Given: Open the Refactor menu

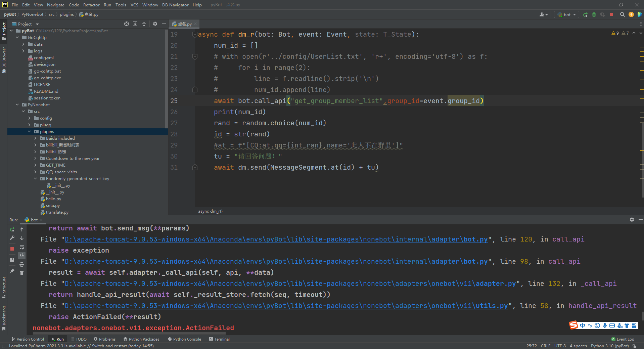Looking at the screenshot, I should [91, 5].
